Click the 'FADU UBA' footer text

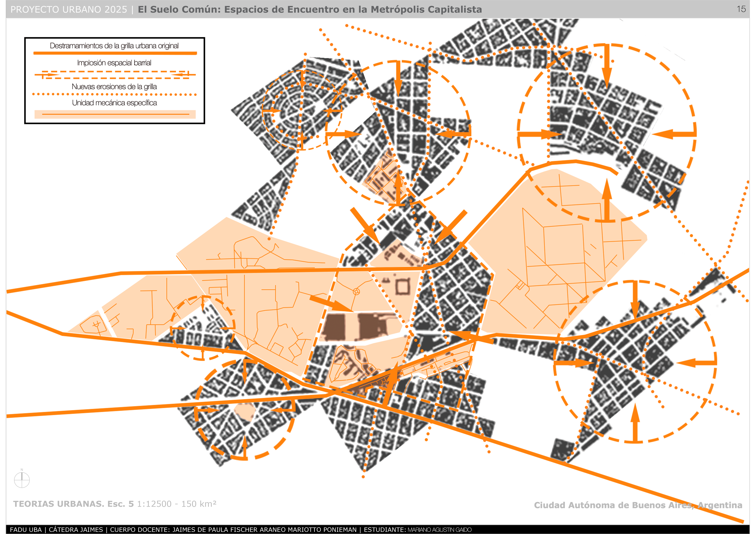26,530
